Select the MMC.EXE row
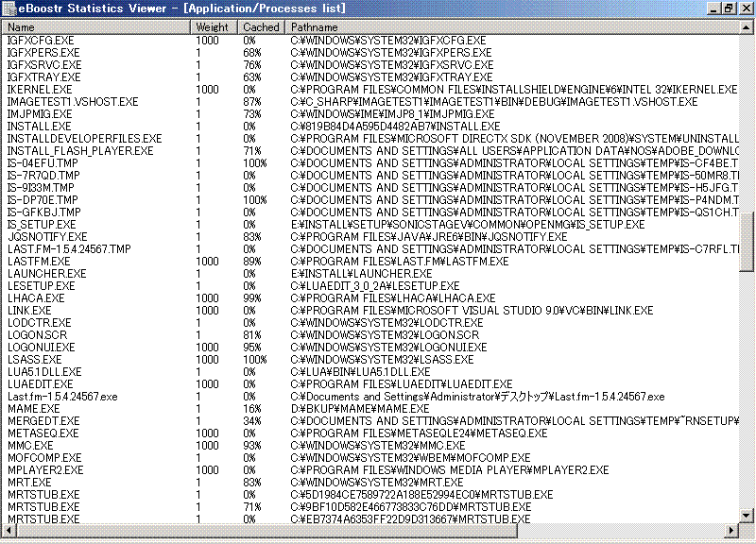This screenshot has height=544, width=756. coord(370,446)
